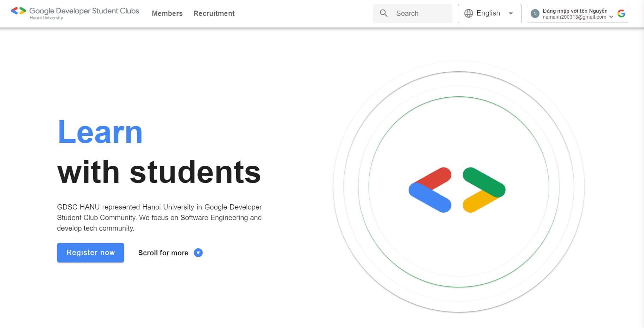Click the magnifying glass search icon
The image size is (644, 328).
pos(384,13)
